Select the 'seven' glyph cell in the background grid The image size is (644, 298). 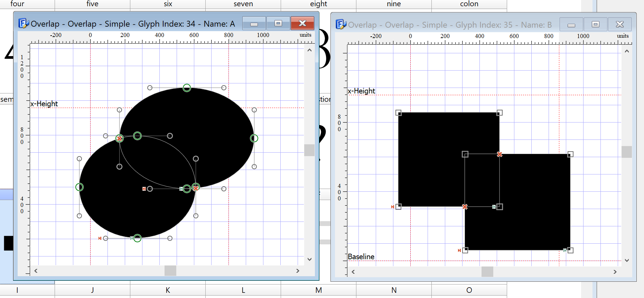point(243,4)
